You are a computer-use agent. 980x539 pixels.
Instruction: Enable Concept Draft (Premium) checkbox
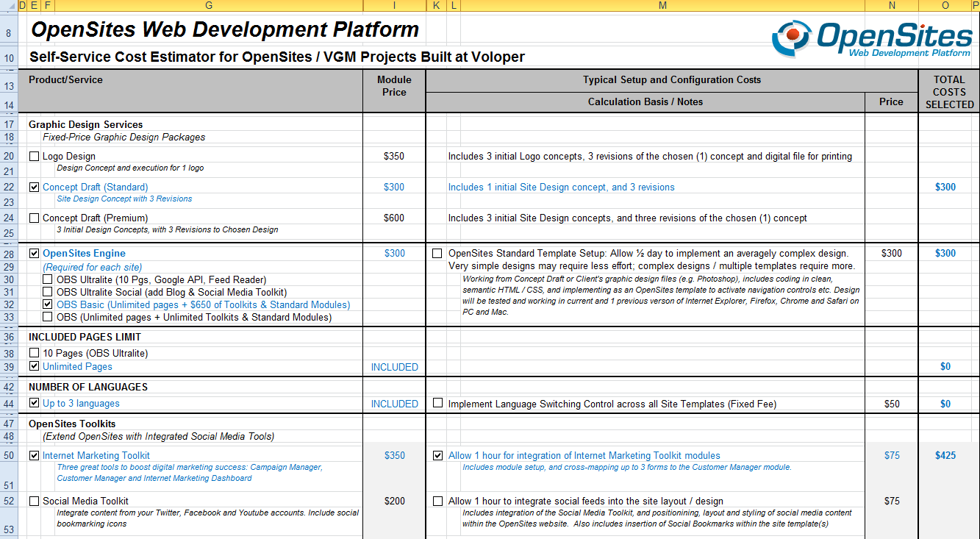tap(34, 218)
